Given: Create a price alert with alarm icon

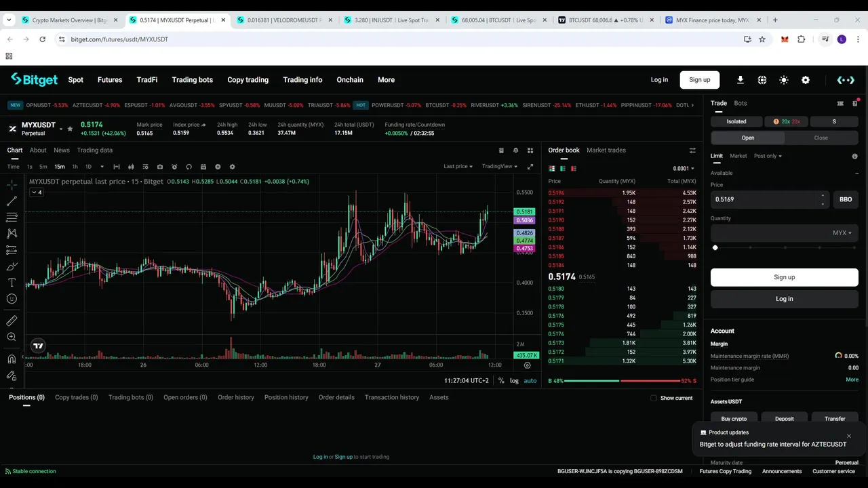Looking at the screenshot, I should 174,167.
